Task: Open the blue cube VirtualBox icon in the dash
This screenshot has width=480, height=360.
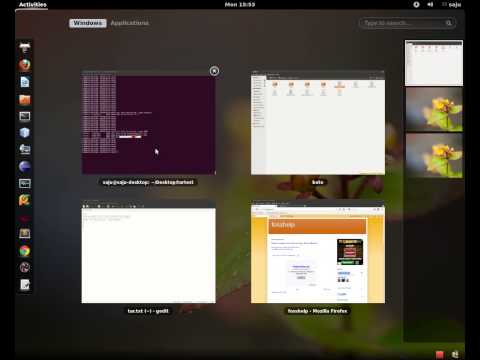Action: 25,133
